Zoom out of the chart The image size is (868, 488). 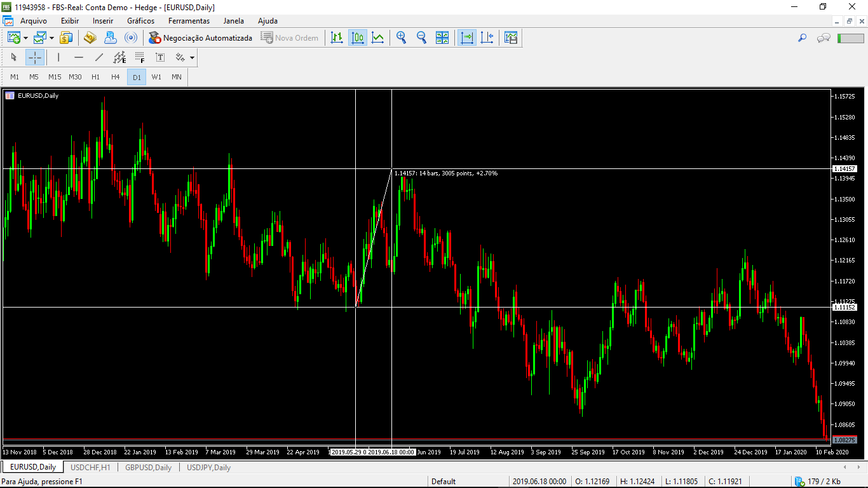[x=421, y=38]
